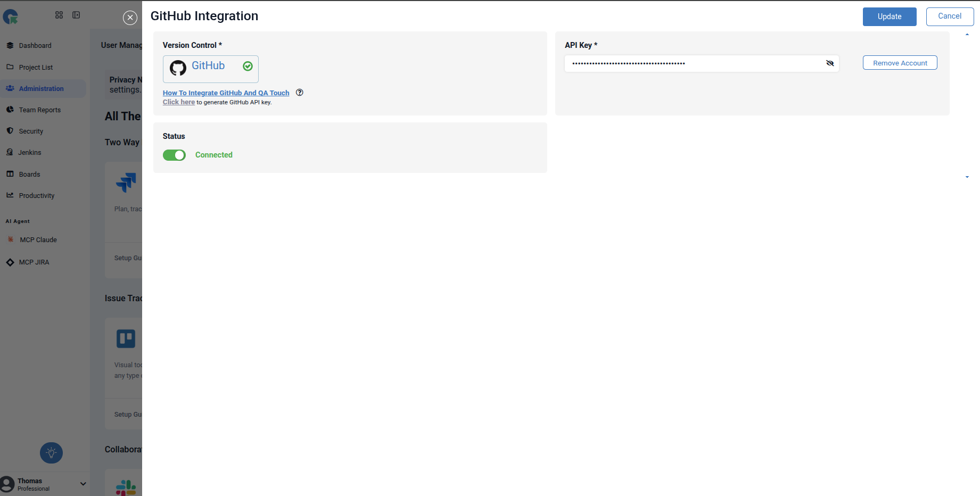Click the QA Touch logo icon
This screenshot has height=496, width=980.
(x=11, y=16)
